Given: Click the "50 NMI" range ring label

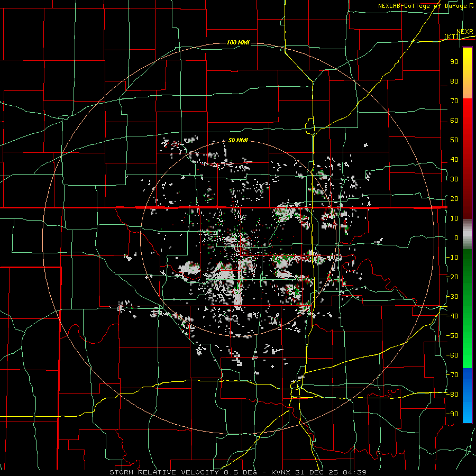Looking at the screenshot, I should (238, 140).
